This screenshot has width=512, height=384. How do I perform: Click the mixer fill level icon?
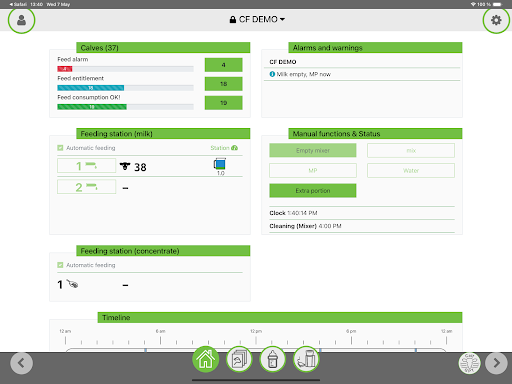220,164
